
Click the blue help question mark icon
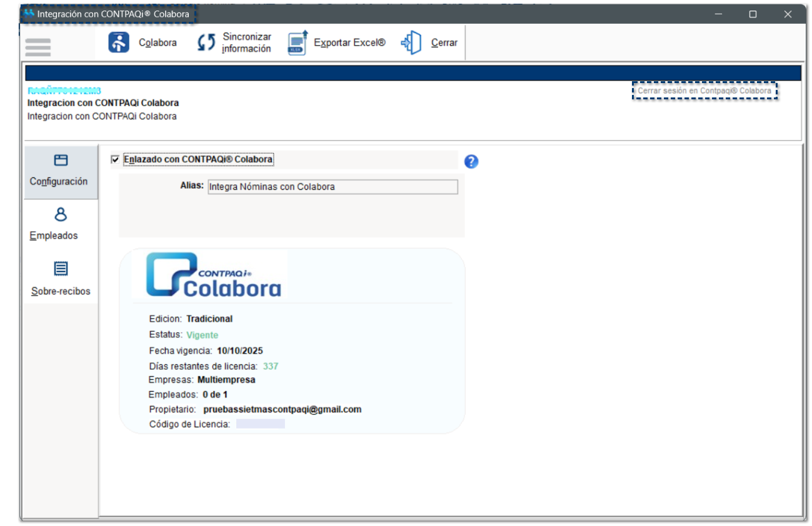[471, 161]
